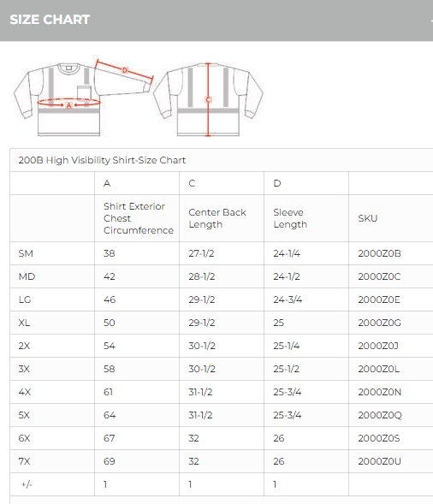Click the red A chest measurement marker
Image resolution: width=433 pixels, height=504 pixels.
click(68, 105)
